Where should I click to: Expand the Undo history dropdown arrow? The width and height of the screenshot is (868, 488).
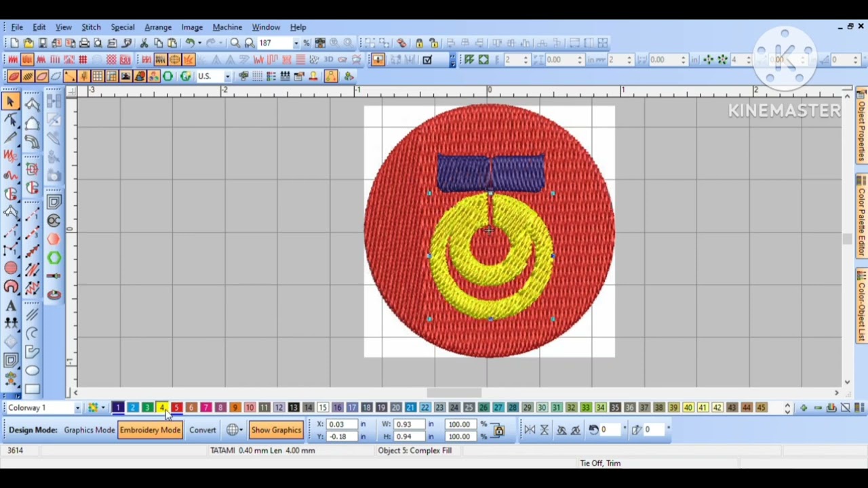pos(199,43)
